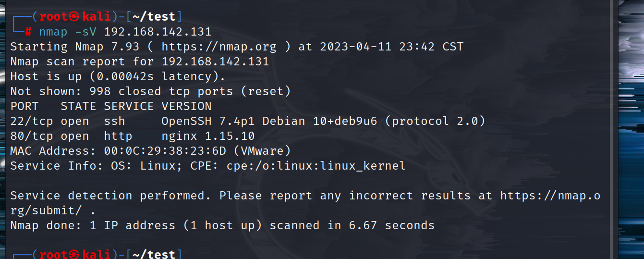Click the Kali skull icon in the bottom prompt
Viewport: 644px width, 259px height.
pyautogui.click(x=74, y=254)
